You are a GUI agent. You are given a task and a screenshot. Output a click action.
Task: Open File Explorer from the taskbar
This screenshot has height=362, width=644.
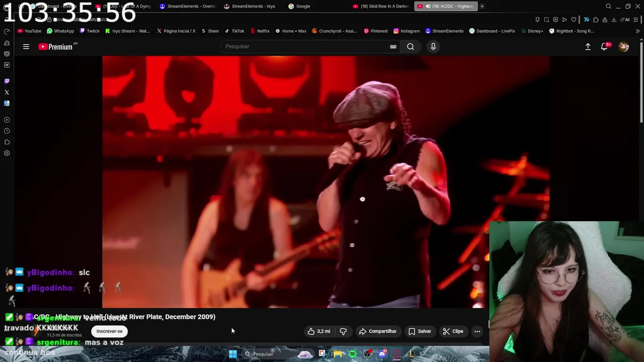[338, 354]
